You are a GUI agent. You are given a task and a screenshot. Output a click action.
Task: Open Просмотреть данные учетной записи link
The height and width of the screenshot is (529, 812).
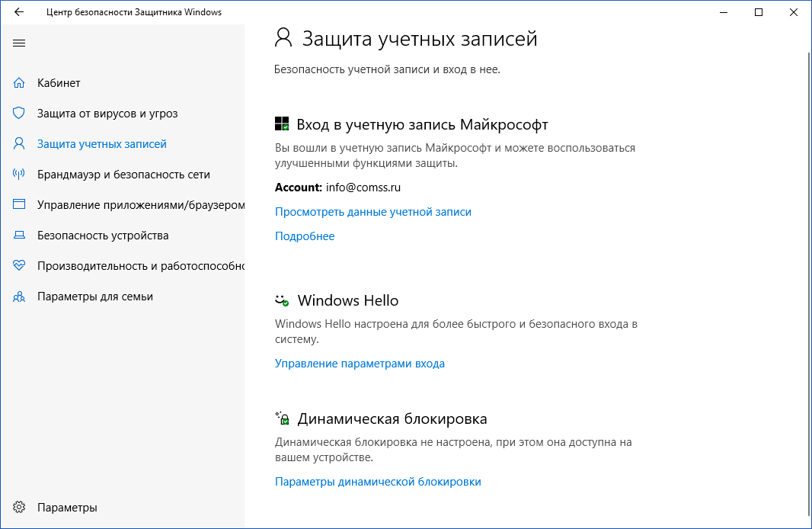coord(372,211)
